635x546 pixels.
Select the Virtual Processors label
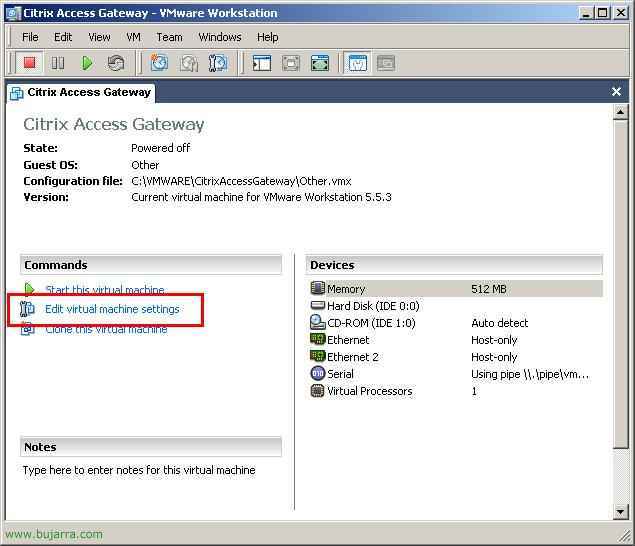(369, 391)
